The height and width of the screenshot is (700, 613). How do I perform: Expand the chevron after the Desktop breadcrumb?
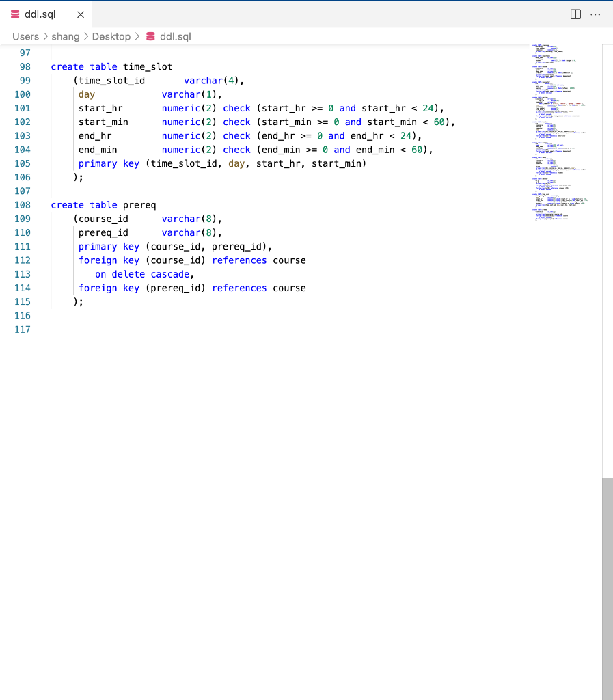pos(137,36)
